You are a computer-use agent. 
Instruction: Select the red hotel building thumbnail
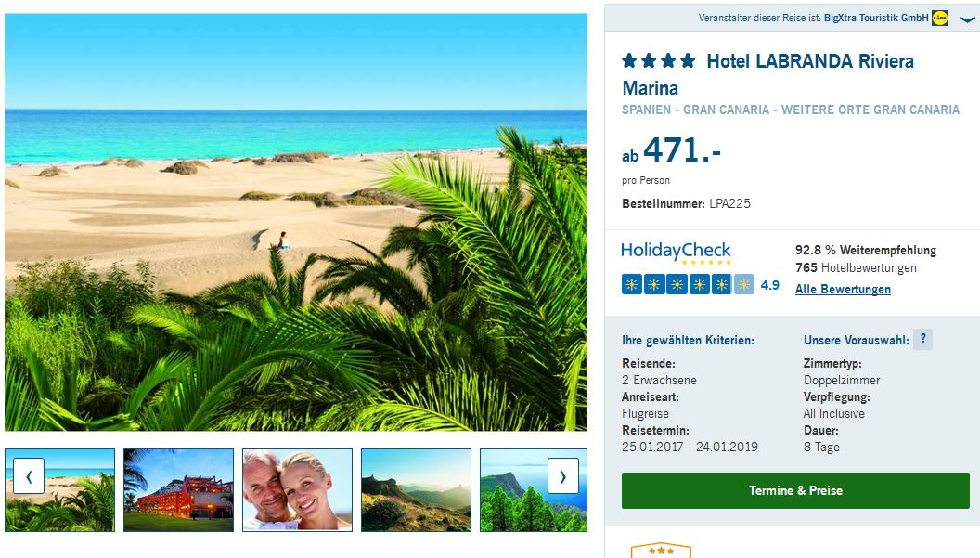pyautogui.click(x=179, y=490)
